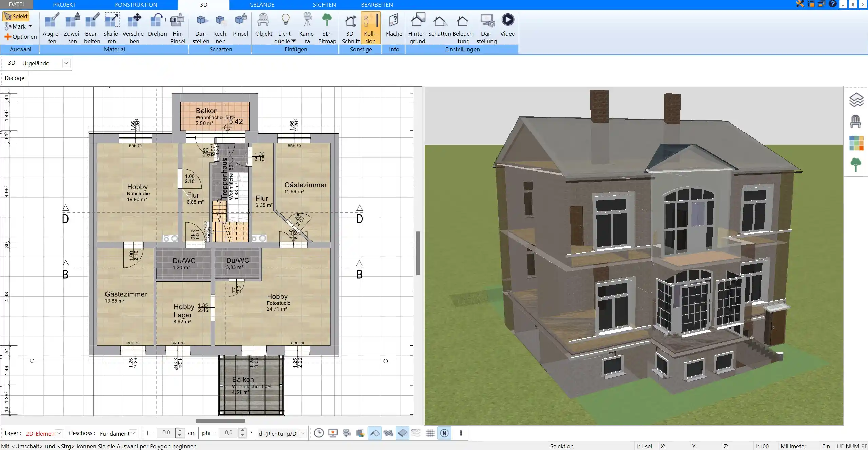Activate the Verschieben material tool
This screenshot has height=450, width=868.
(134, 28)
